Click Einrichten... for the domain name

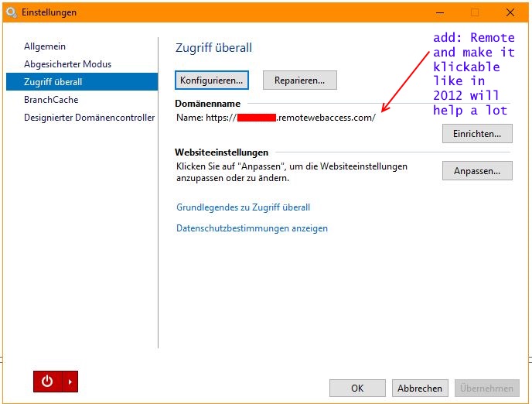(x=477, y=134)
